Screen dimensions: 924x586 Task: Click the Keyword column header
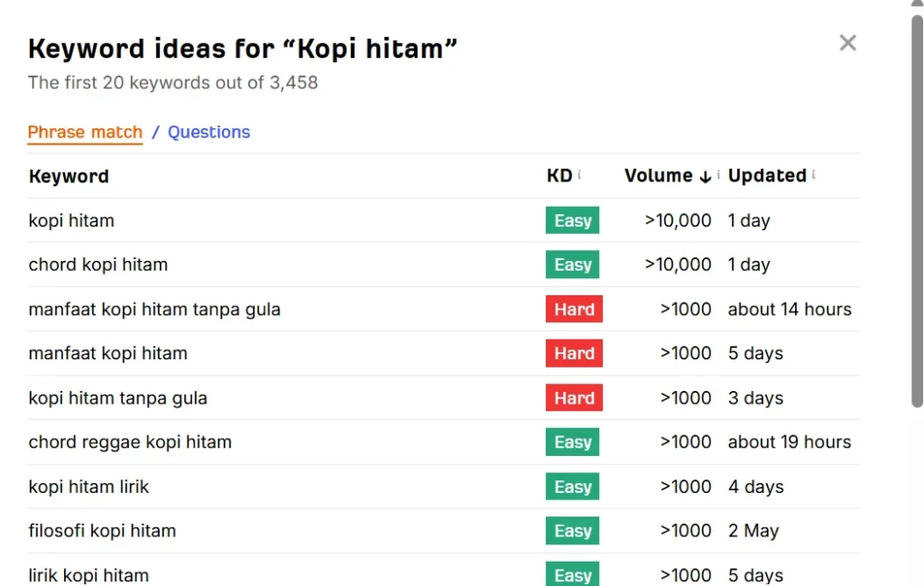(69, 176)
